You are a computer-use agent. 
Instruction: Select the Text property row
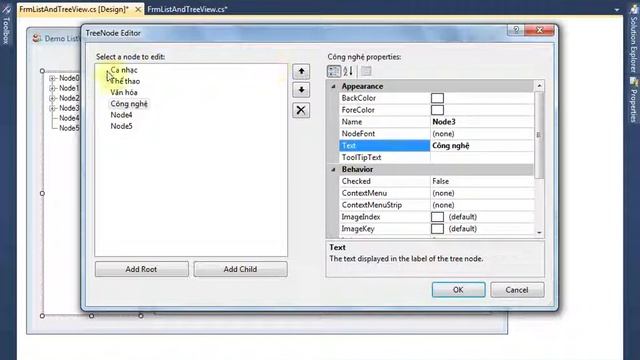(x=436, y=146)
